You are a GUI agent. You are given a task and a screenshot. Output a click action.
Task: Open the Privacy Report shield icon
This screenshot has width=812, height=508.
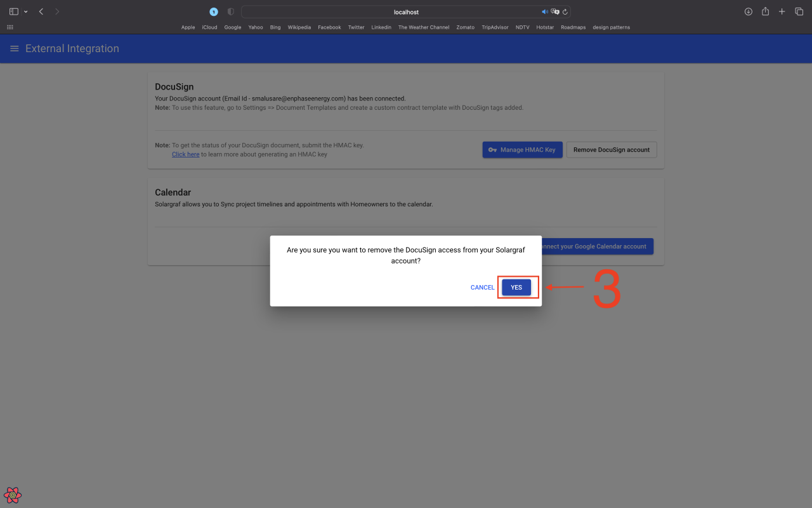click(230, 11)
